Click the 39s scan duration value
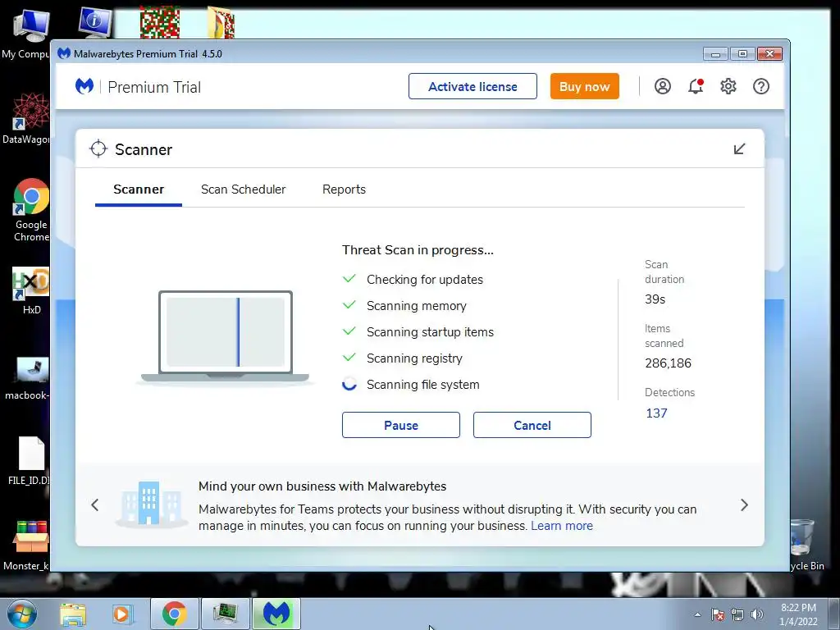This screenshot has width=840, height=630. [x=655, y=299]
